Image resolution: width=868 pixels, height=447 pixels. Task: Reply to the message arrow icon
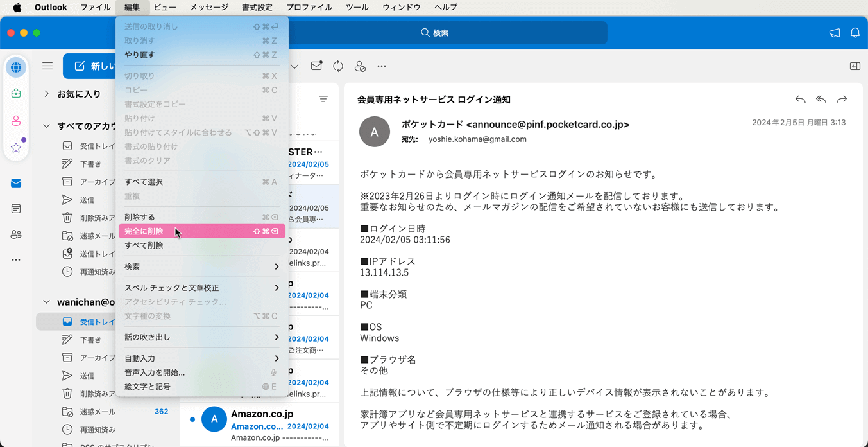coord(800,100)
